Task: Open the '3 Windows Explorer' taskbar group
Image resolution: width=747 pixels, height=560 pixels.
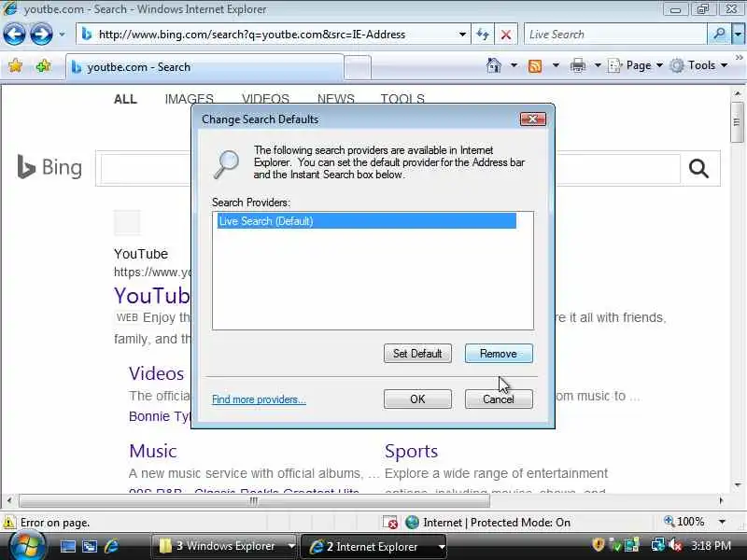Action: click(x=225, y=546)
